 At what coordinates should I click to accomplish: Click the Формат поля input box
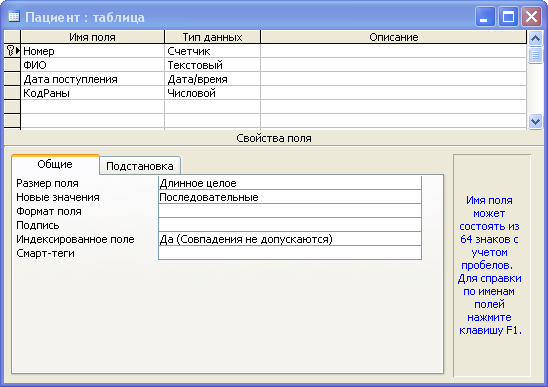[290, 211]
